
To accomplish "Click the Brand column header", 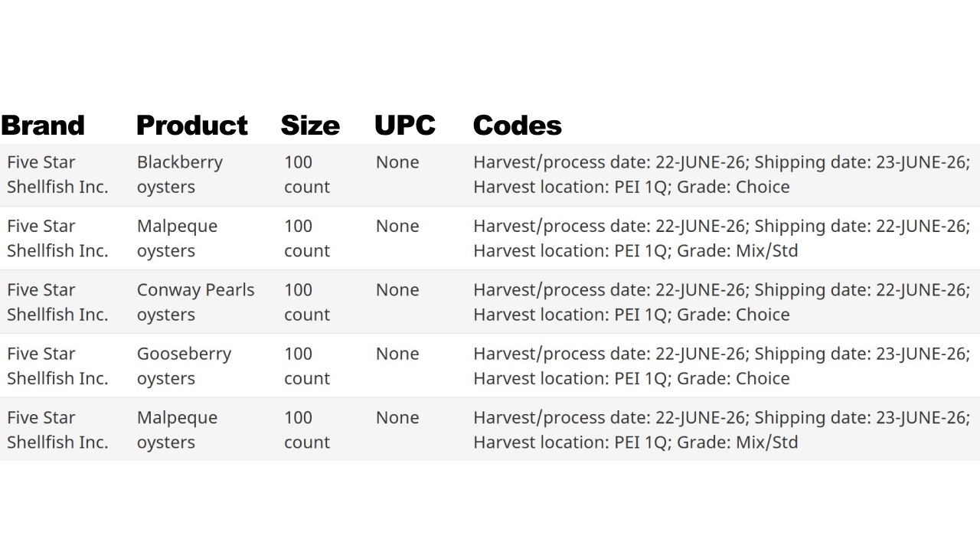I will click(x=43, y=126).
